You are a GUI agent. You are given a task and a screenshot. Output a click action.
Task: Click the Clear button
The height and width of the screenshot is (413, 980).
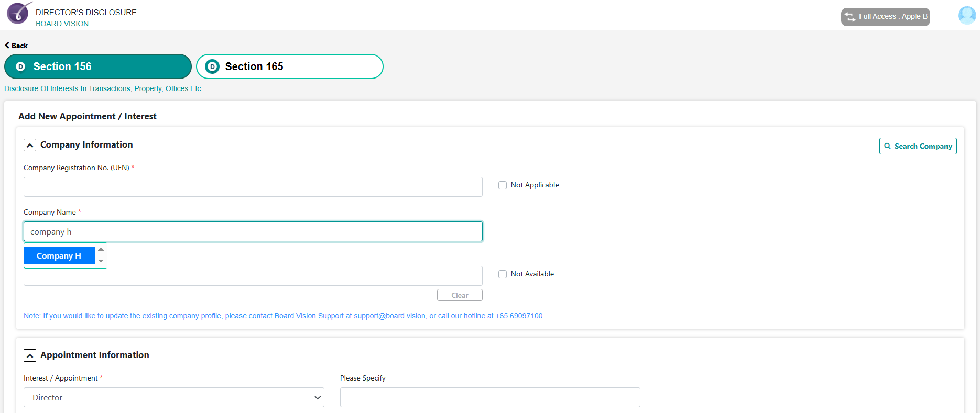coord(460,295)
